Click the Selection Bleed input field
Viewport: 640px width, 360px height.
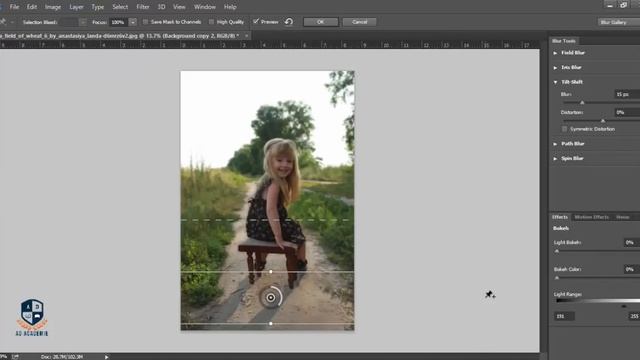point(69,22)
